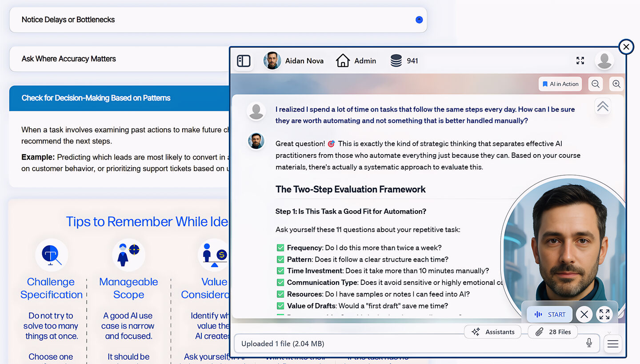Zoom out with the magnifier minus icon
Image resolution: width=640 pixels, height=364 pixels.
click(596, 84)
